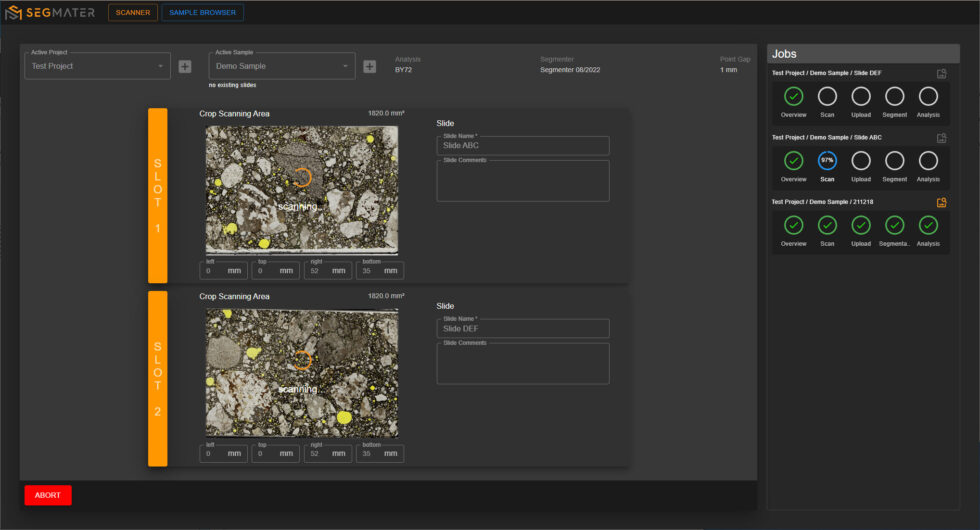The width and height of the screenshot is (980, 530).
Task: Open the Slide DEF job details icon
Action: coord(941,73)
